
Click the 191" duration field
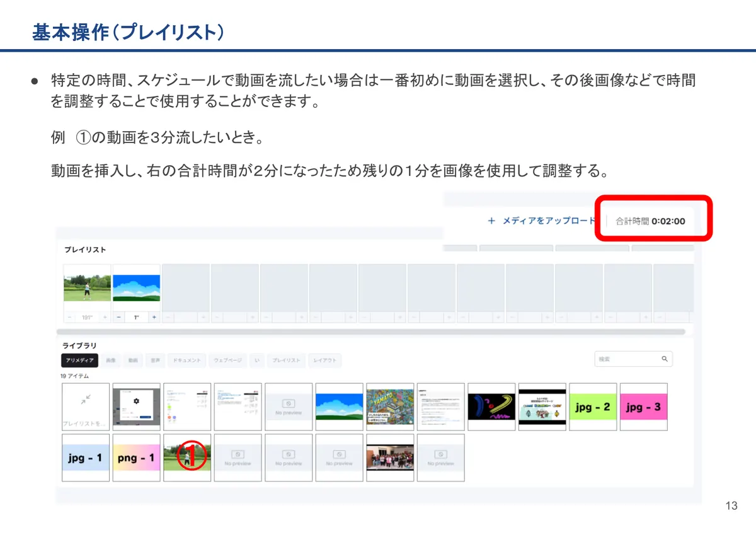point(87,317)
